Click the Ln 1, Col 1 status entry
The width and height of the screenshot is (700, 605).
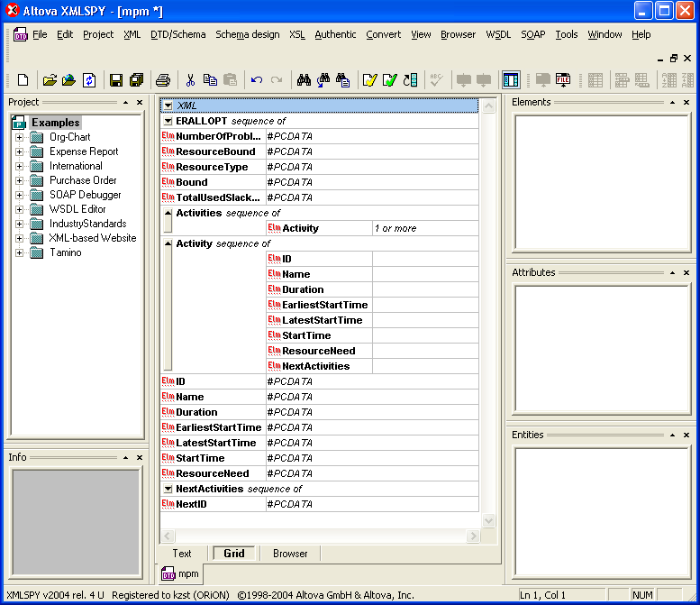click(543, 595)
